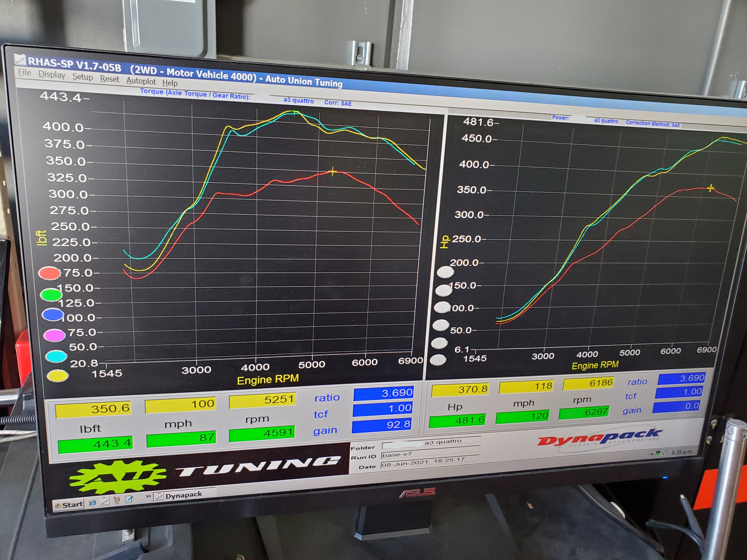Toggle the magenta run trace button
Viewport: 747px width, 560px height.
[x=54, y=335]
